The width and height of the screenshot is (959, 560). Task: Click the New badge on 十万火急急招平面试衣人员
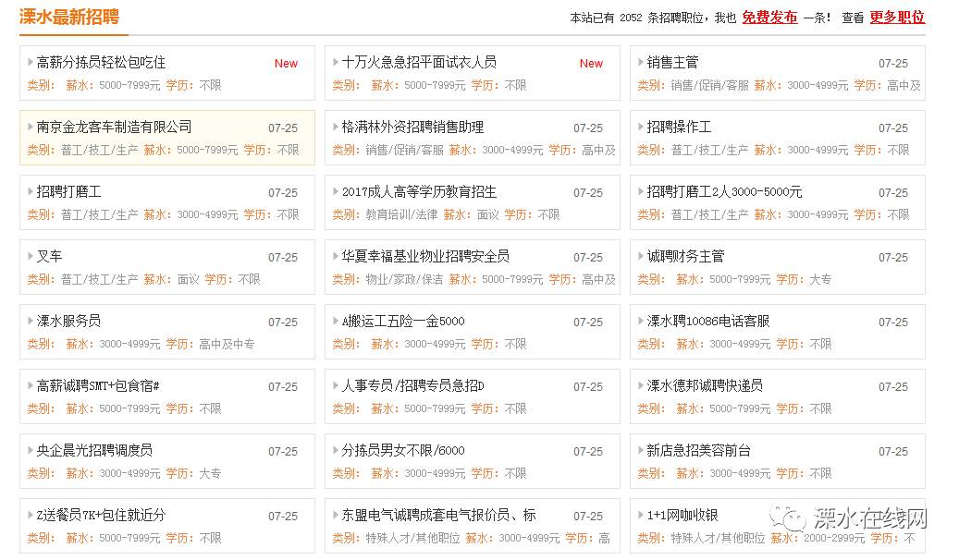point(591,63)
